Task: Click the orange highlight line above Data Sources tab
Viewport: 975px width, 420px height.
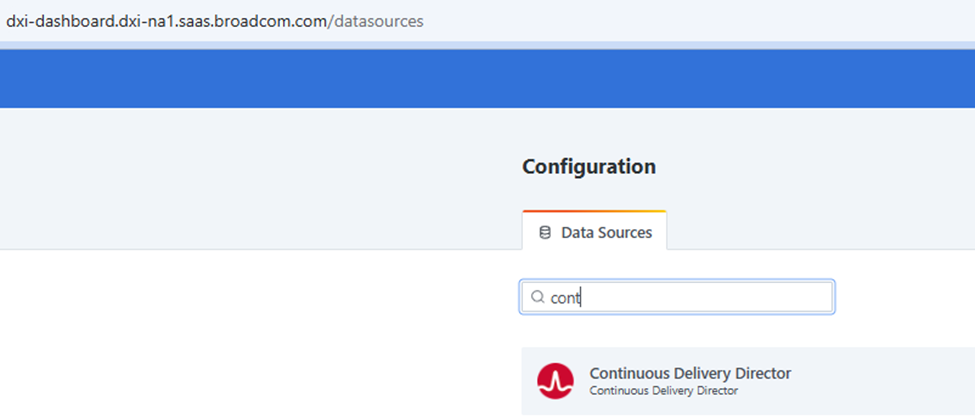Action: (x=594, y=211)
